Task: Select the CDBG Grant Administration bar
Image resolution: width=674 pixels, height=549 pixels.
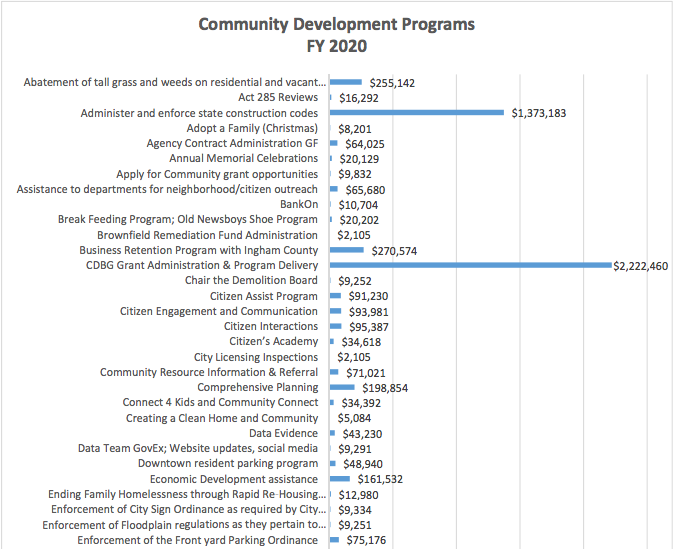Action: coord(470,265)
